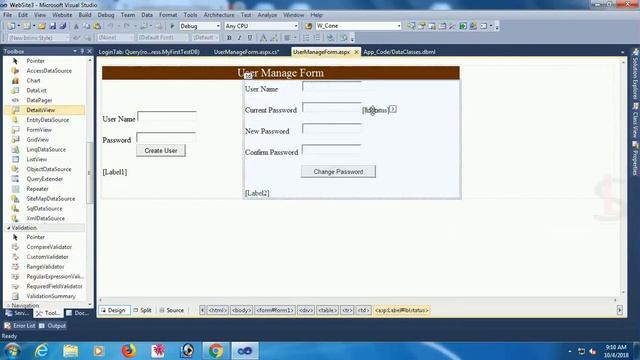Switch to Design view
The height and width of the screenshot is (360, 640).
click(x=114, y=310)
